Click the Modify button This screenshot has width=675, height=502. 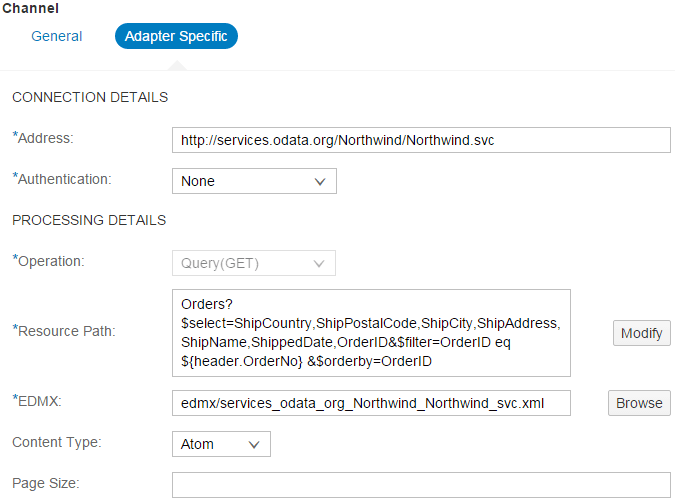641,333
